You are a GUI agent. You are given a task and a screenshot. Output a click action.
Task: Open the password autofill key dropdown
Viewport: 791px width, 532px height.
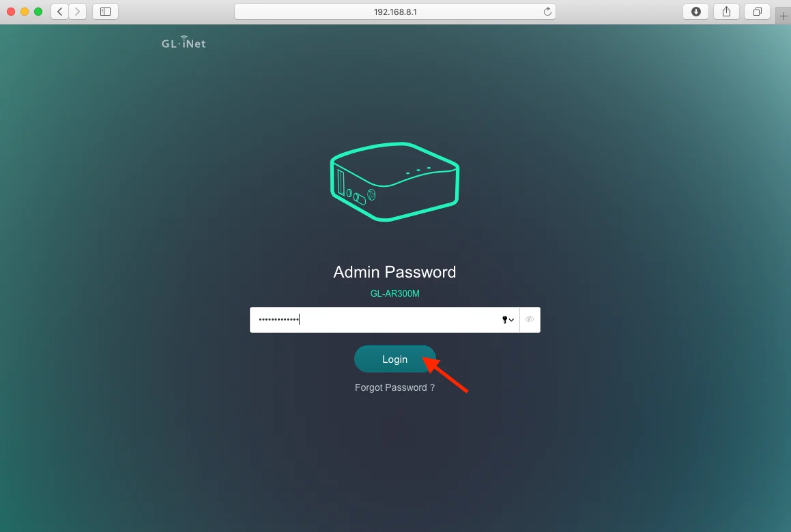pyautogui.click(x=508, y=320)
